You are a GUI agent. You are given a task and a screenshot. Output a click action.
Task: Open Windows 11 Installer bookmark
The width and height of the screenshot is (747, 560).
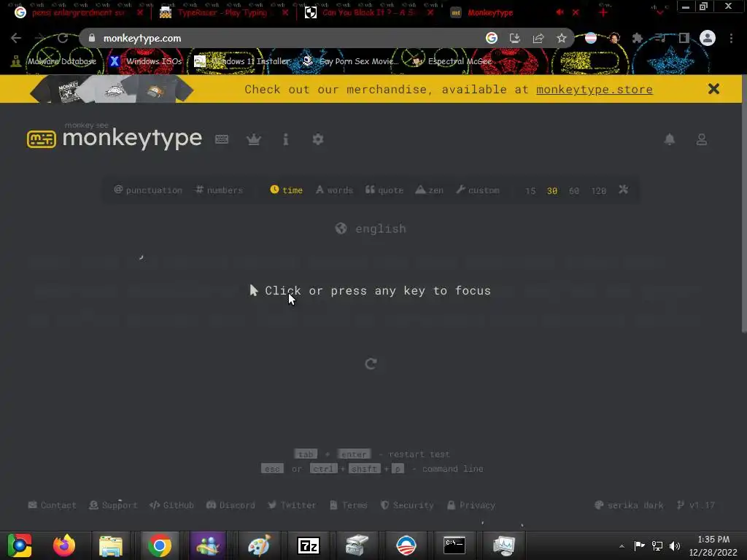point(242,61)
